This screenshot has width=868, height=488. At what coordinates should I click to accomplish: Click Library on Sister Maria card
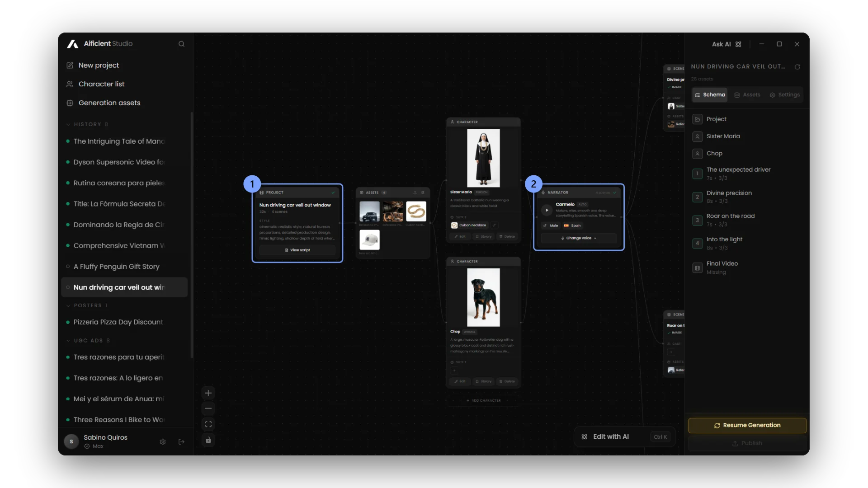pyautogui.click(x=483, y=236)
